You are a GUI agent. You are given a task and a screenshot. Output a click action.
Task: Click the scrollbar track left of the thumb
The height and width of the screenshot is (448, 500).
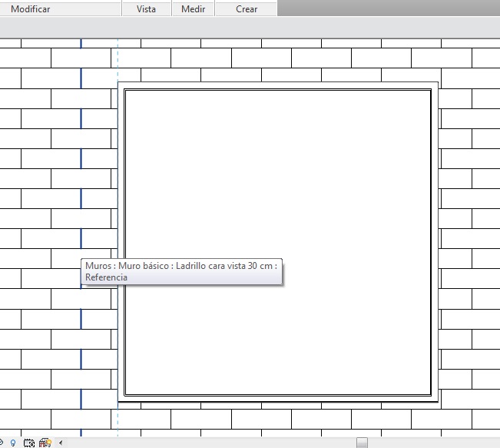pos(207,443)
